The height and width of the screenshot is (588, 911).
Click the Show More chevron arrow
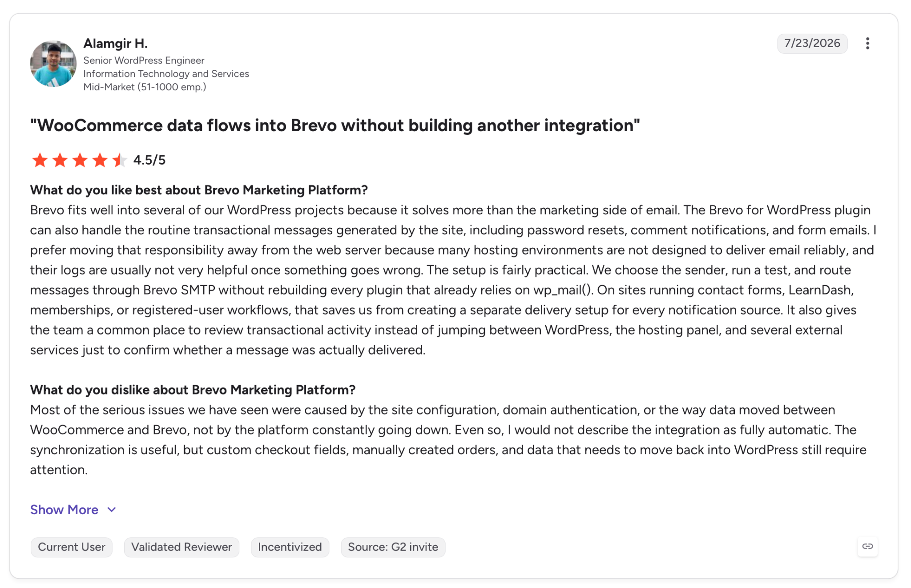point(112,510)
